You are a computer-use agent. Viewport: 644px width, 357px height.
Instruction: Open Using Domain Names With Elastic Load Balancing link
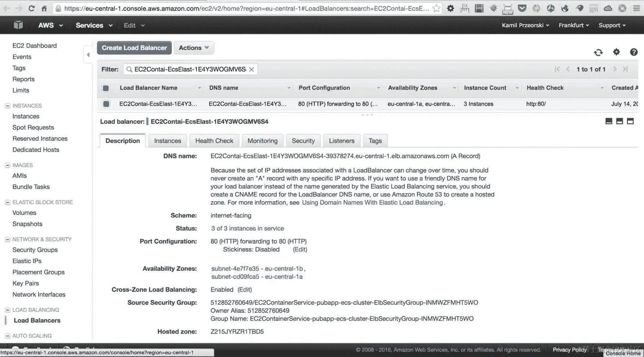click(x=372, y=203)
